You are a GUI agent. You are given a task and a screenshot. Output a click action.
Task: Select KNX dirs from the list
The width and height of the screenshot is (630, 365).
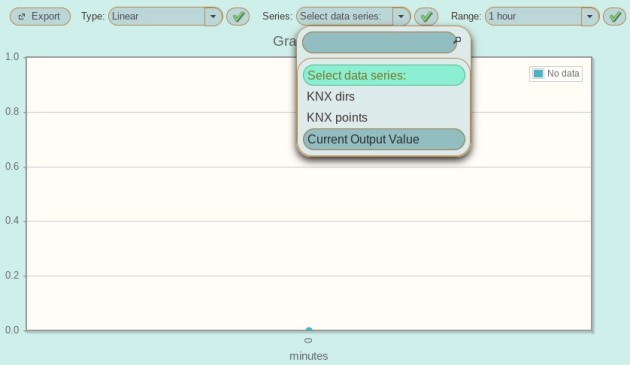[x=384, y=96]
